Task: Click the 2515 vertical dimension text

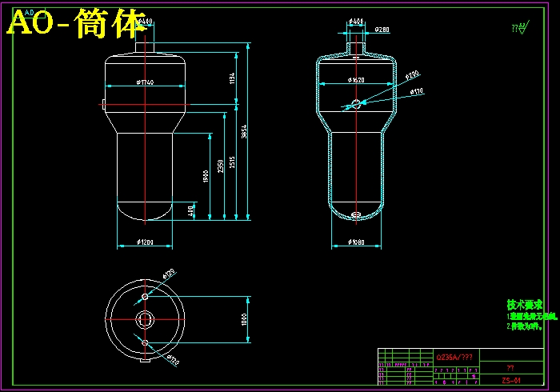Action: tap(233, 163)
